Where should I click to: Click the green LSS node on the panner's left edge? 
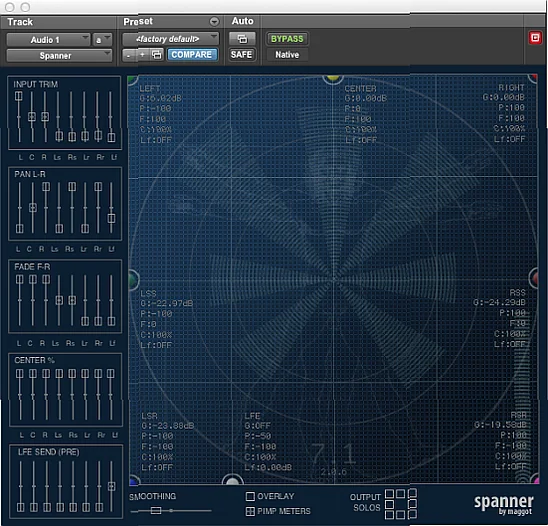point(134,280)
